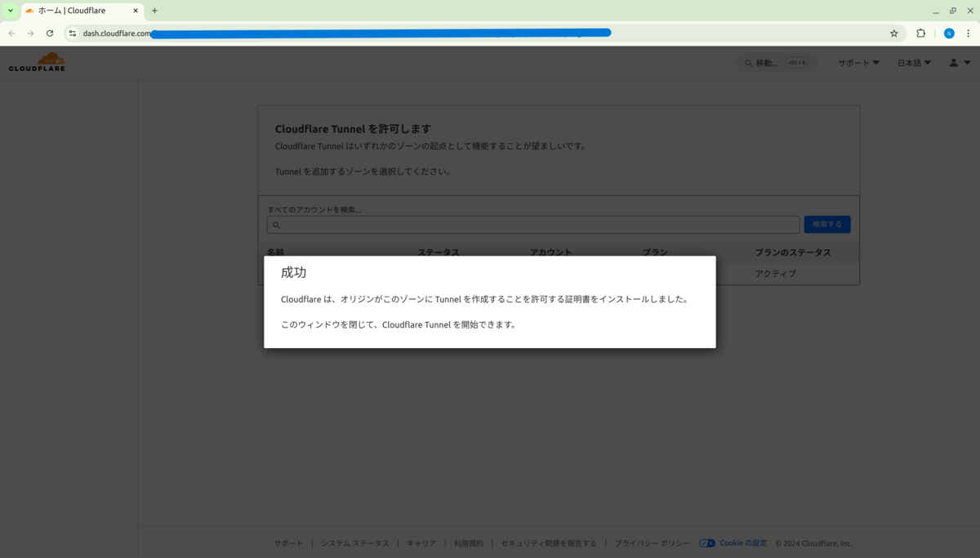Viewport: 980px width, 558px height.
Task: Open the 移動... quick search box
Action: [777, 63]
